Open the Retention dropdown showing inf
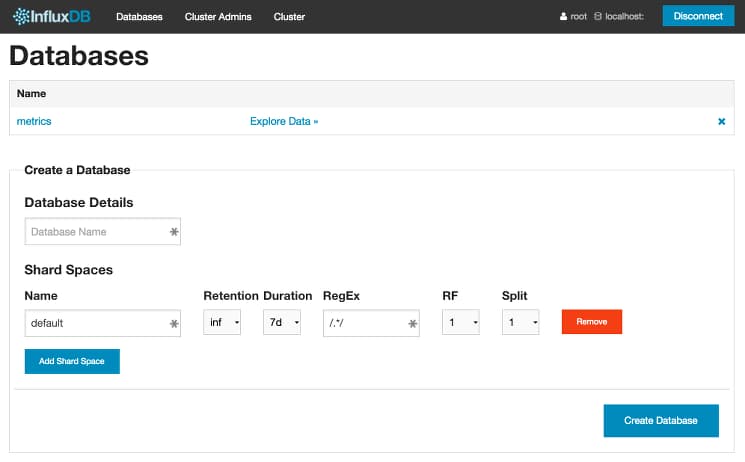Image resolution: width=745 pixels, height=462 pixels. click(x=222, y=322)
